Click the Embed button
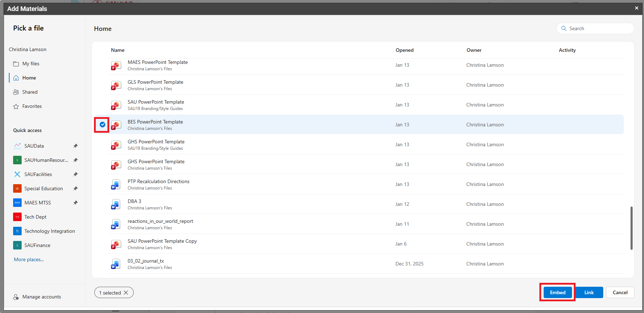 tap(557, 292)
